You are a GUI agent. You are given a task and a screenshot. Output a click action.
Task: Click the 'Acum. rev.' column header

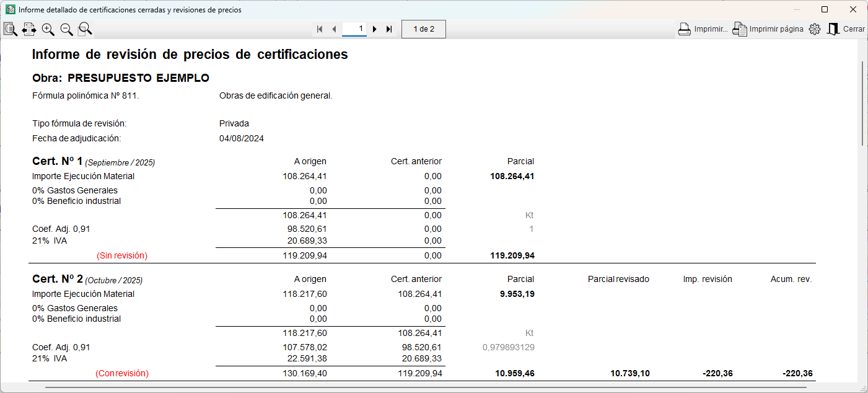click(790, 279)
